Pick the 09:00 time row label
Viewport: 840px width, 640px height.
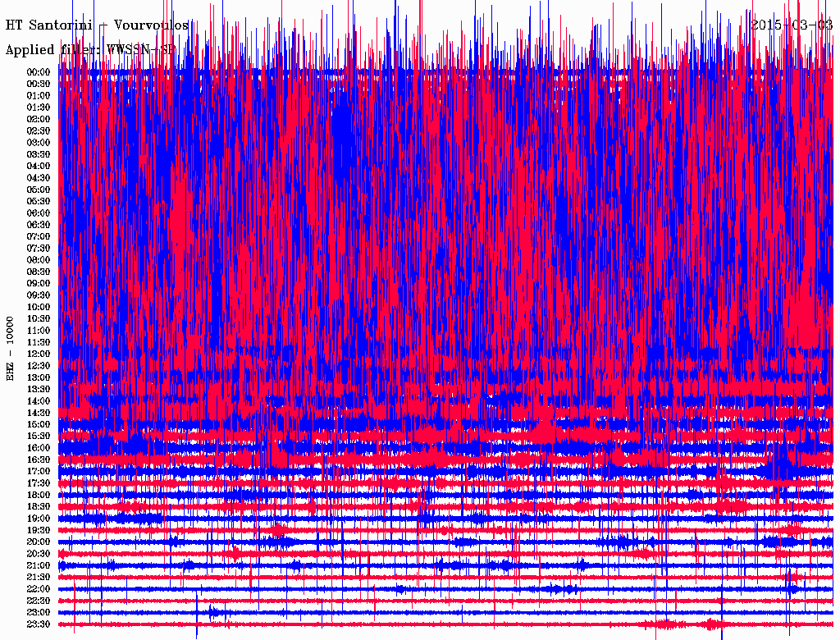(39, 283)
